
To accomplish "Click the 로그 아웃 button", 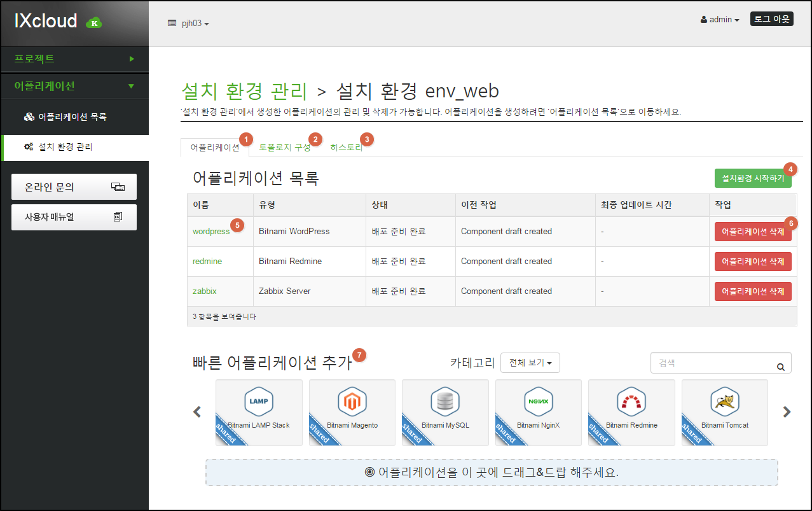I will coord(772,19).
